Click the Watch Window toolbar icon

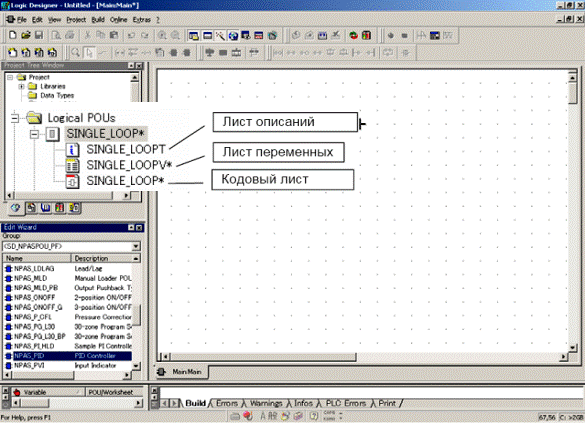coord(246,35)
